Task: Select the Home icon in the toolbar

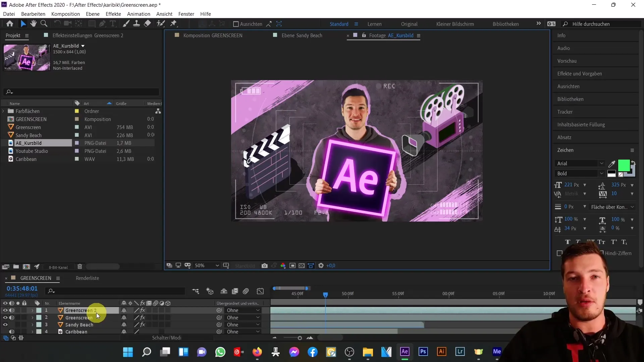Action: pos(10,24)
